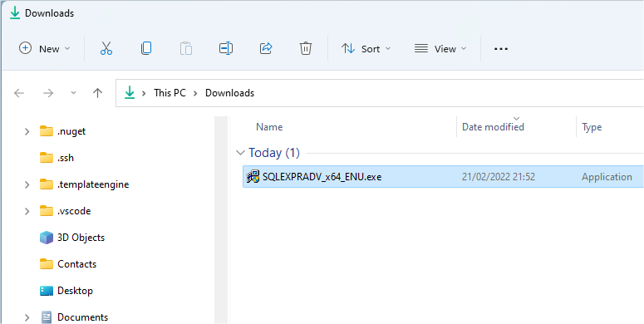Open the Sort options dropdown
The width and height of the screenshot is (644, 324).
click(366, 49)
